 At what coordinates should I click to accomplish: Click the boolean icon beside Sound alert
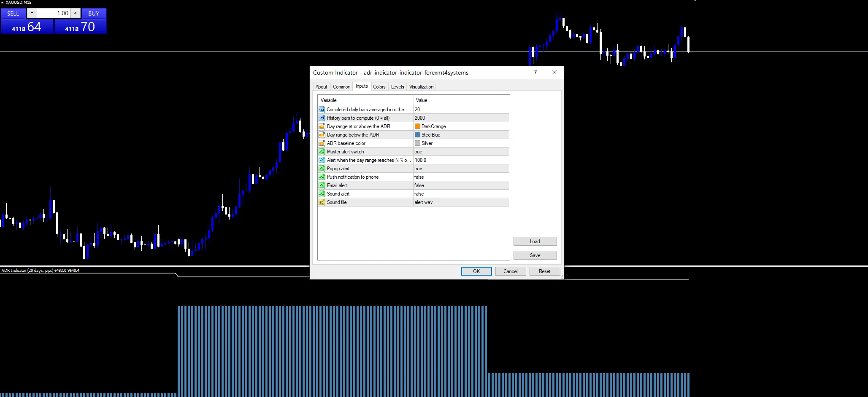pos(322,194)
